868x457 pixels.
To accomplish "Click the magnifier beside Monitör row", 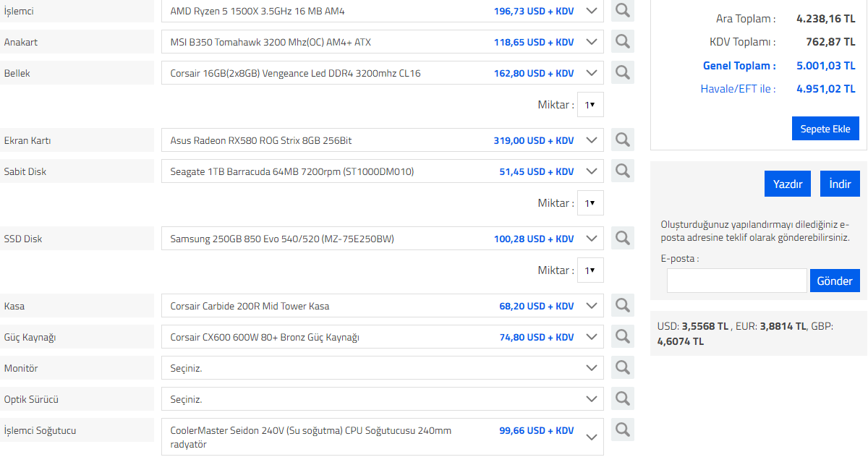I will (x=622, y=368).
